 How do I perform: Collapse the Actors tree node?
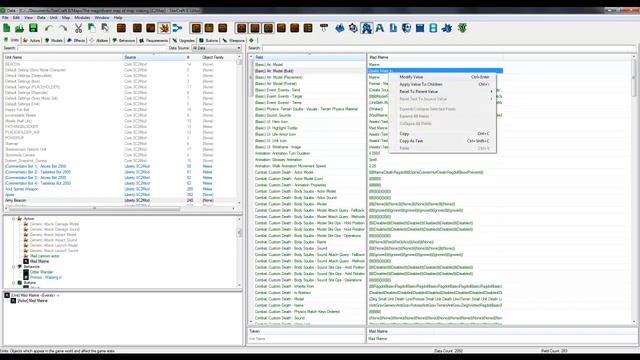coord(13,219)
